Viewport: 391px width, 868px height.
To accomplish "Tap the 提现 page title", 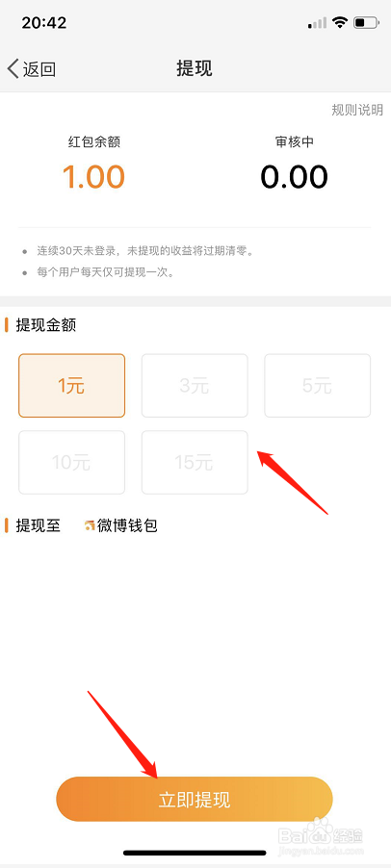I will point(195,68).
